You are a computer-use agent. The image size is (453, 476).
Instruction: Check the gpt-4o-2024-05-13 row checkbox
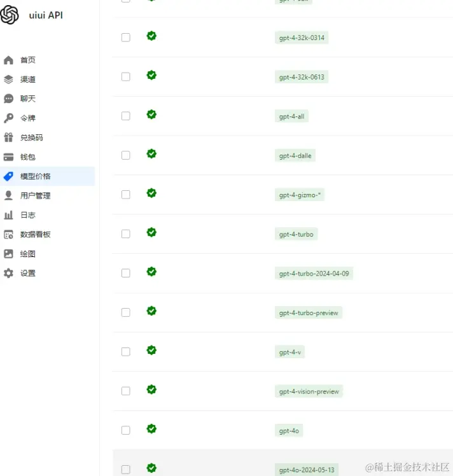pyautogui.click(x=125, y=470)
